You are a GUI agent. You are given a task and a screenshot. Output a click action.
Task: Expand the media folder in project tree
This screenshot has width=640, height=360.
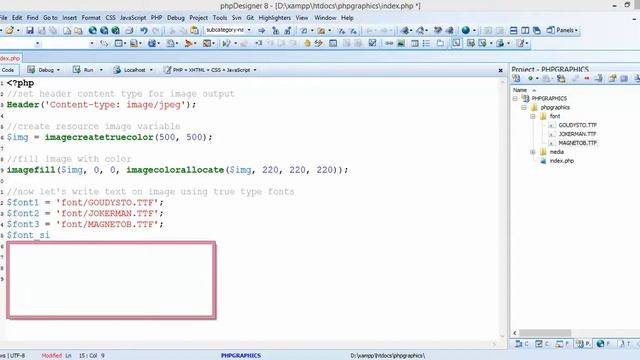click(533, 152)
